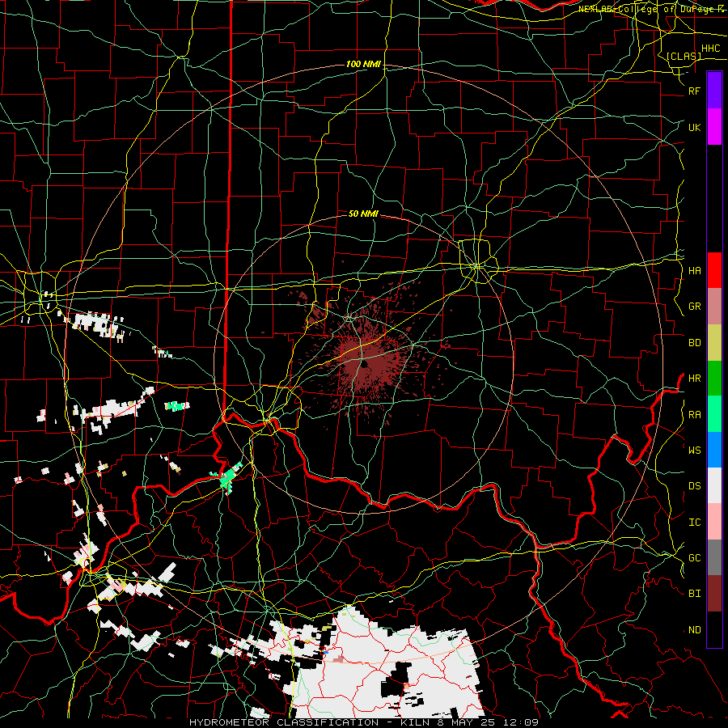Click the GR legend label

[x=694, y=307]
